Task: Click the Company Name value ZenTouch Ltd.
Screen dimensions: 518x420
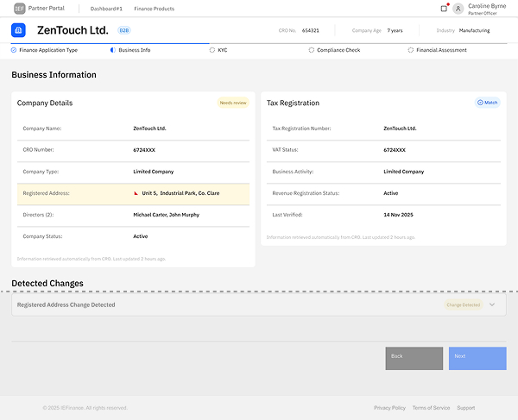Action: 149,129
